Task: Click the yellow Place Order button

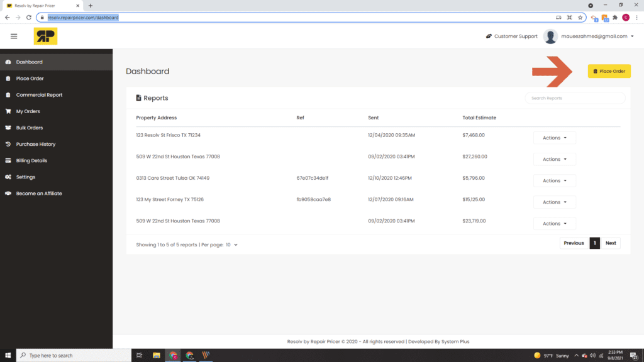Action: point(609,71)
